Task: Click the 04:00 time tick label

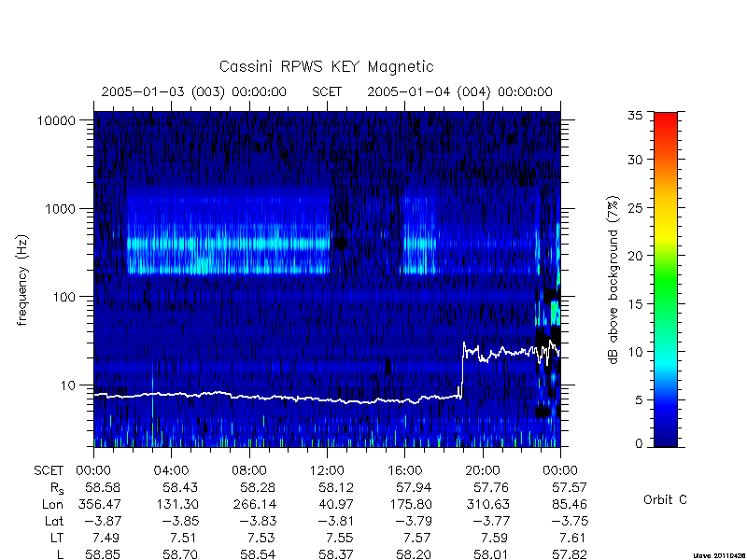Action: point(171,471)
